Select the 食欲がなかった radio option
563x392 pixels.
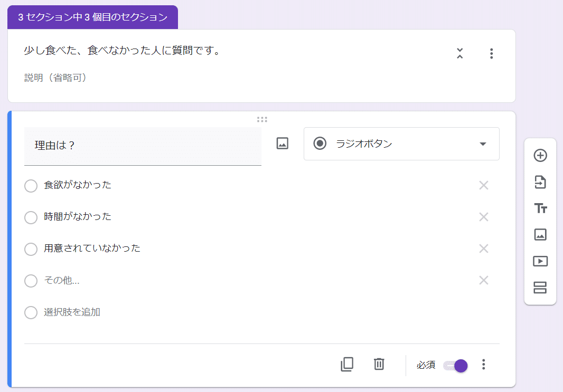tap(31, 186)
